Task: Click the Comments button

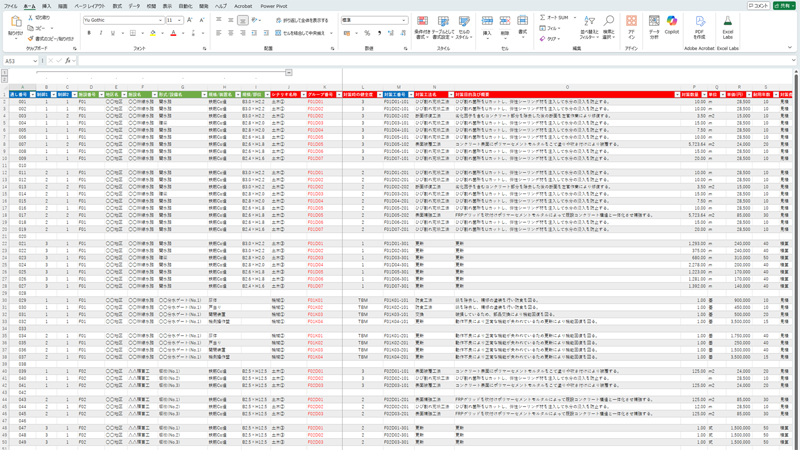Action: [759, 6]
